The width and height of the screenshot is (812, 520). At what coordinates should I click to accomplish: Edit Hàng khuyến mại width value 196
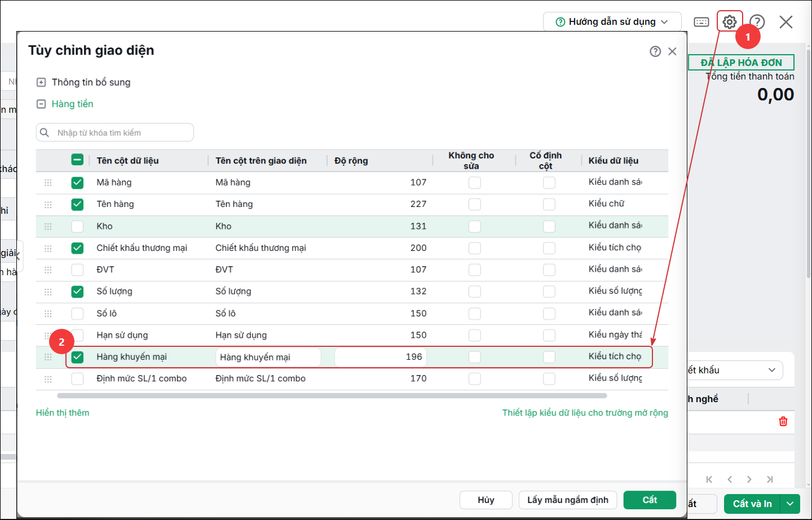[381, 357]
